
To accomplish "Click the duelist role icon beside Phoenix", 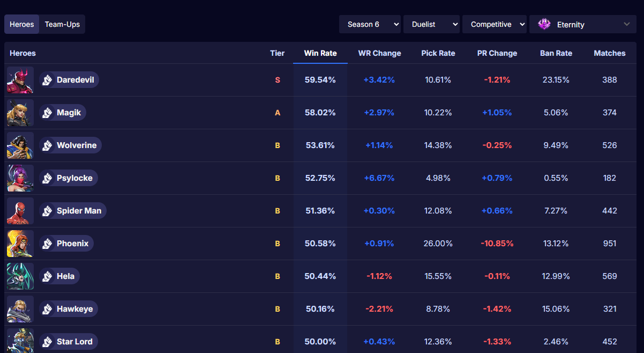I will [x=47, y=244].
